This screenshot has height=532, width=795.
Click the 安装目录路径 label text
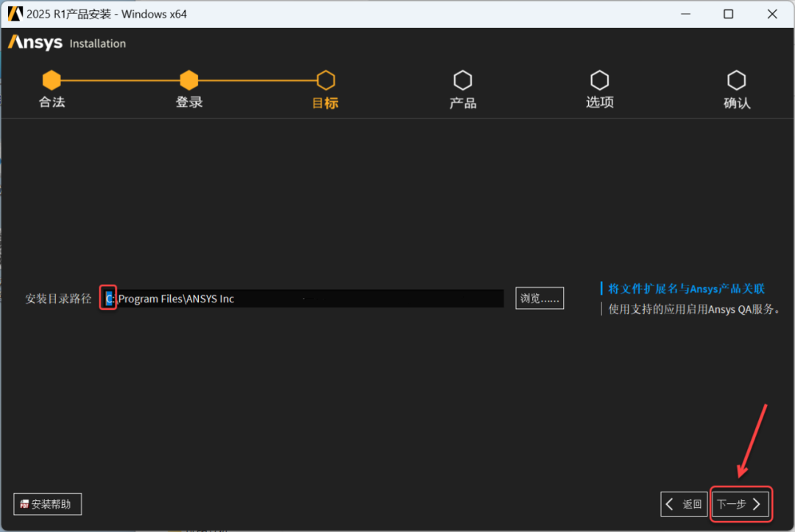point(58,299)
